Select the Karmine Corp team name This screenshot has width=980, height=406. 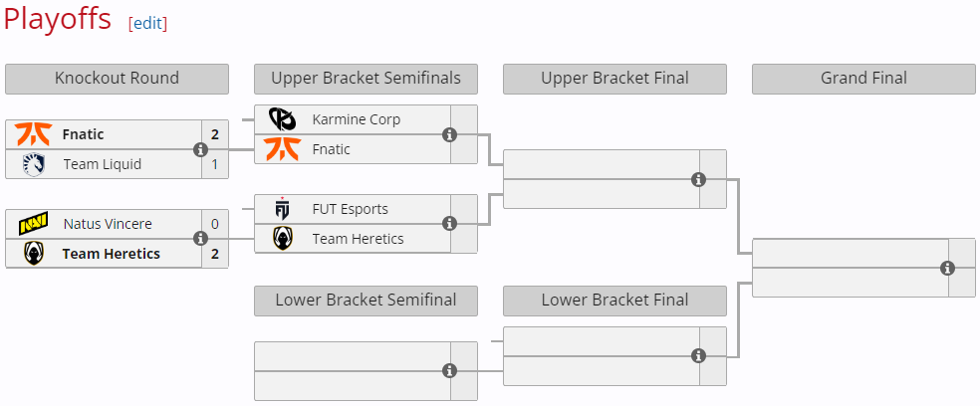tap(356, 119)
